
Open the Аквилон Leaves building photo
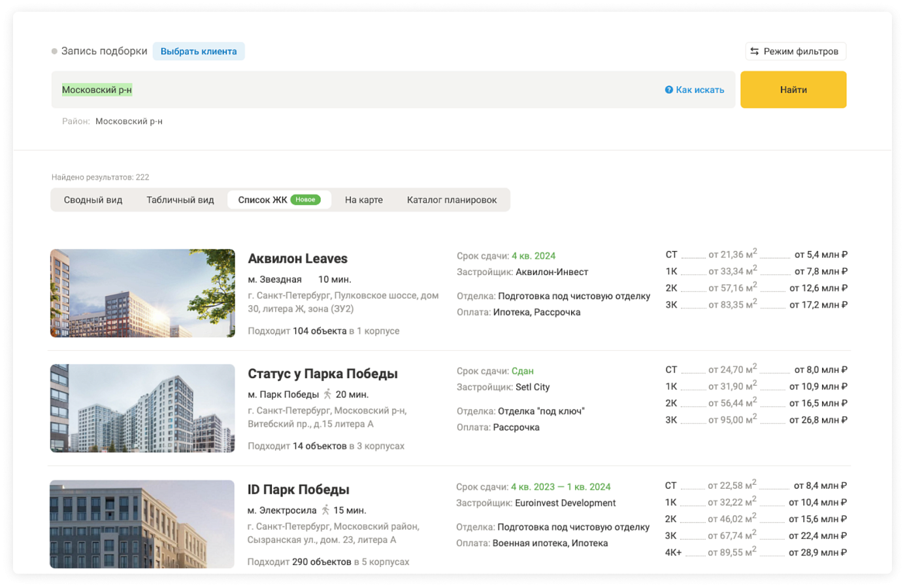click(142, 293)
